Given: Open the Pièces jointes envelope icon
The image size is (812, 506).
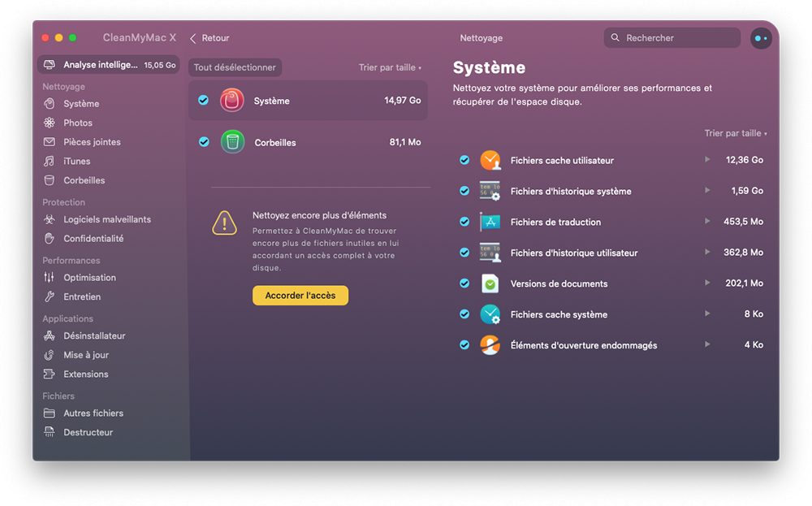Looking at the screenshot, I should tap(50, 142).
